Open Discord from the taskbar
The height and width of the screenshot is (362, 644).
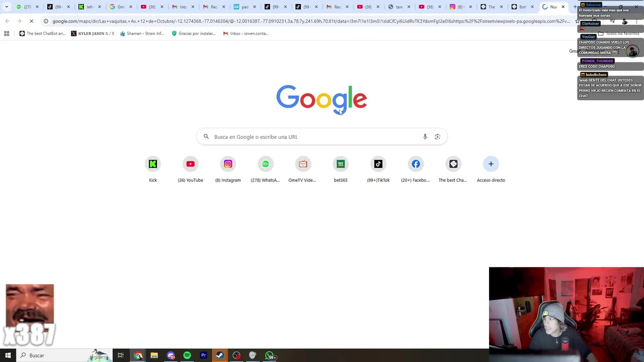[171, 355]
